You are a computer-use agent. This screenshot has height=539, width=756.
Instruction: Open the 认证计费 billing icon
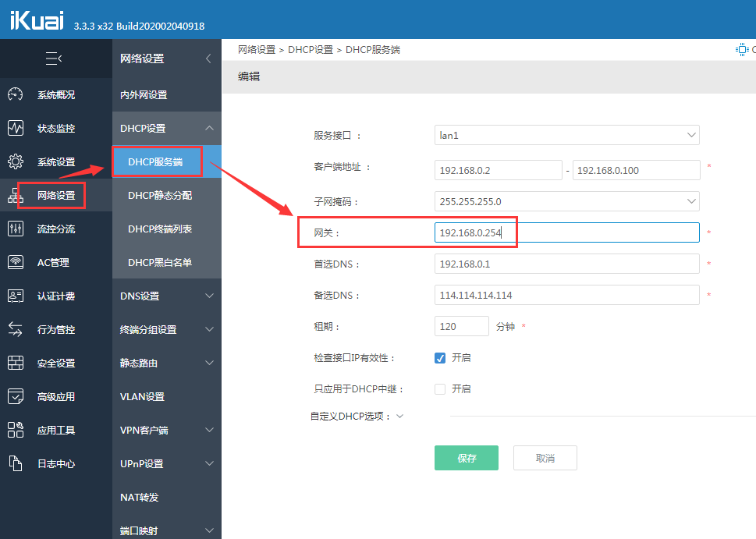coord(16,296)
